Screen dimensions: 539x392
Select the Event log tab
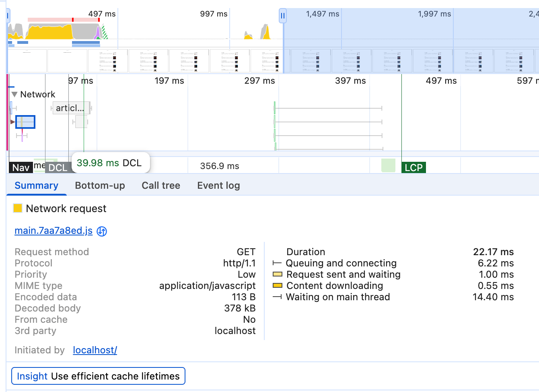click(218, 186)
